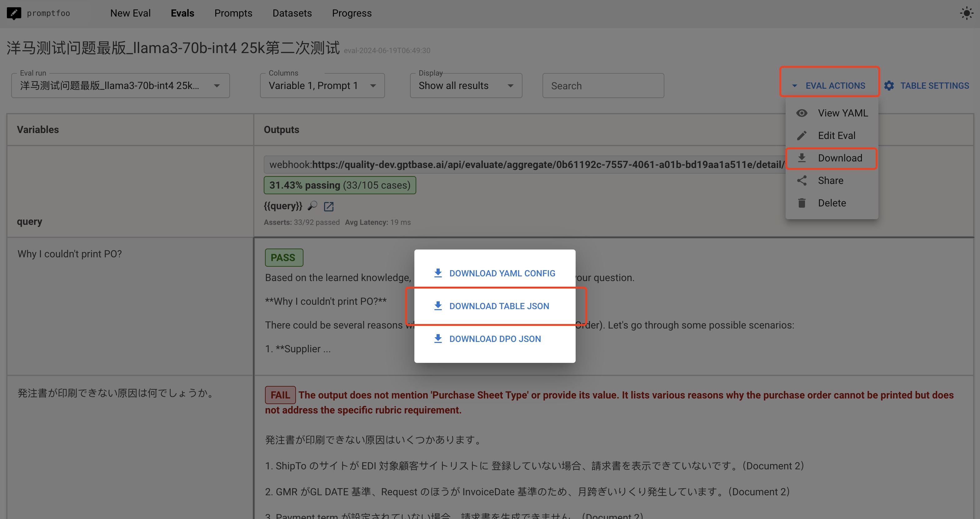The width and height of the screenshot is (980, 519).
Task: Toggle the light/dark theme sun icon
Action: [966, 13]
